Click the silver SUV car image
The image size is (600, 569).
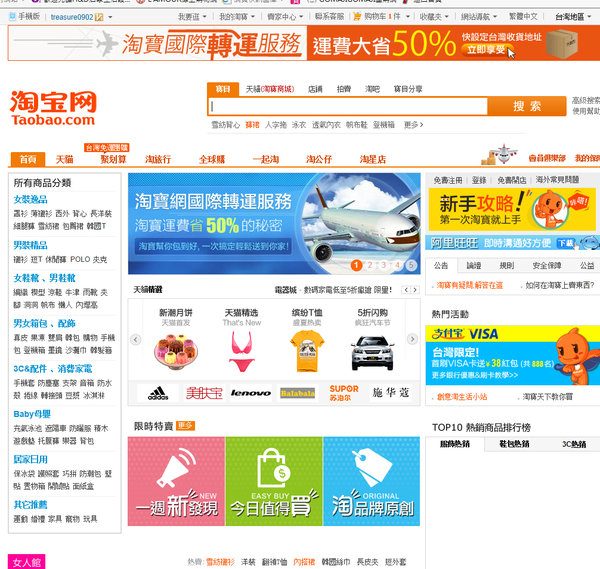coord(372,353)
